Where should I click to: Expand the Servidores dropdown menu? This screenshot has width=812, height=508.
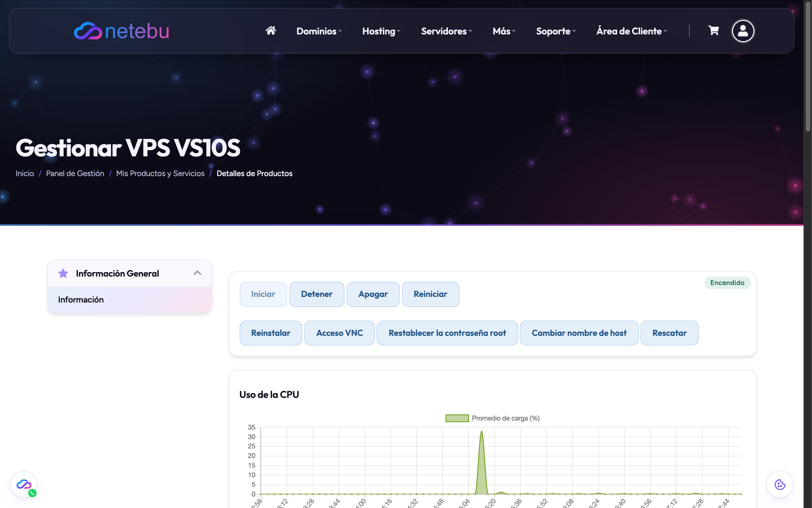tap(447, 31)
